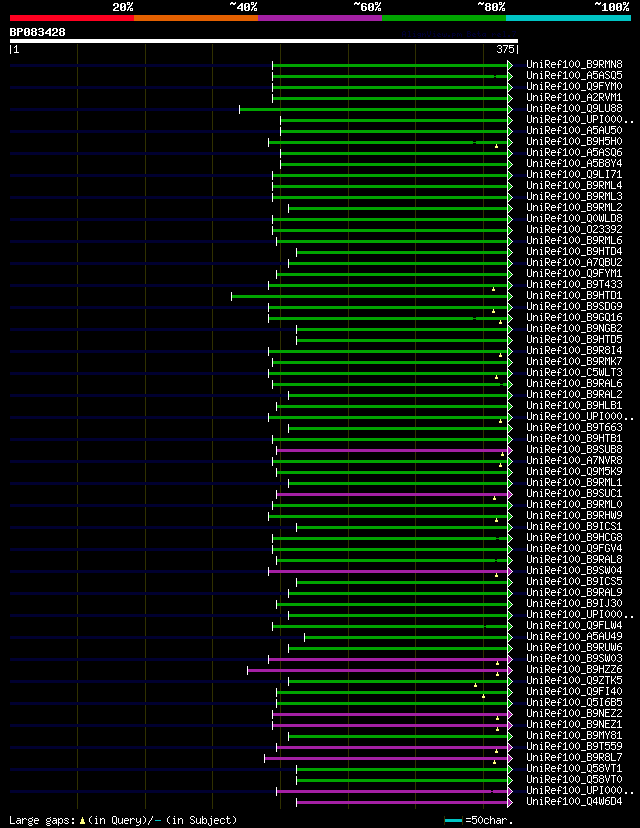Click the BP083428 query name
The height and width of the screenshot is (828, 640).
37,32
